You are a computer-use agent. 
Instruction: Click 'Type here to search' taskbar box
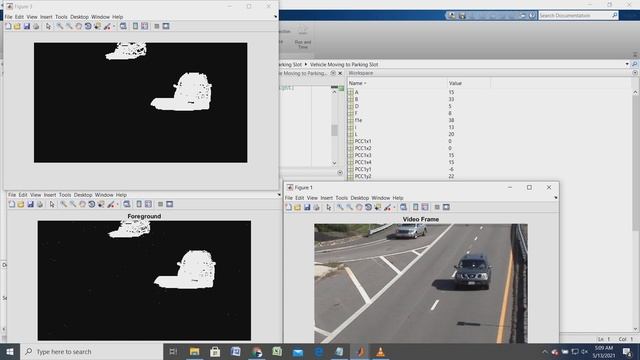pos(91,351)
